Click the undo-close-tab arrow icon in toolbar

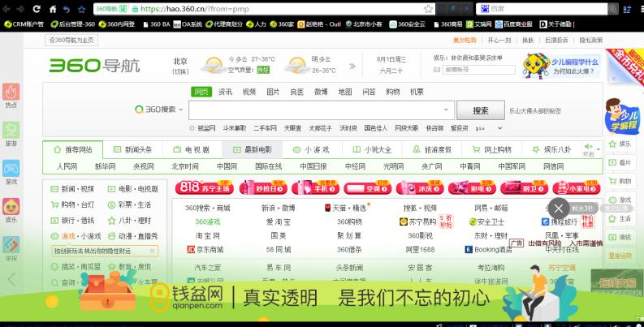click(x=67, y=9)
